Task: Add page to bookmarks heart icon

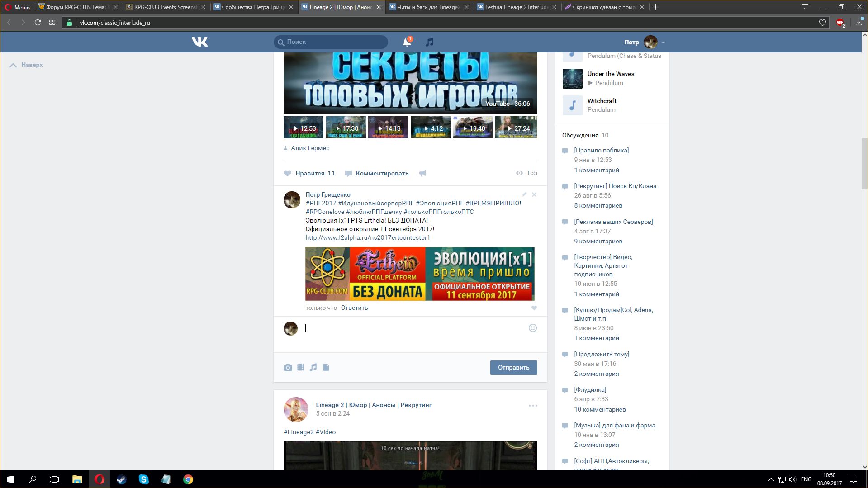Action: tap(822, 23)
